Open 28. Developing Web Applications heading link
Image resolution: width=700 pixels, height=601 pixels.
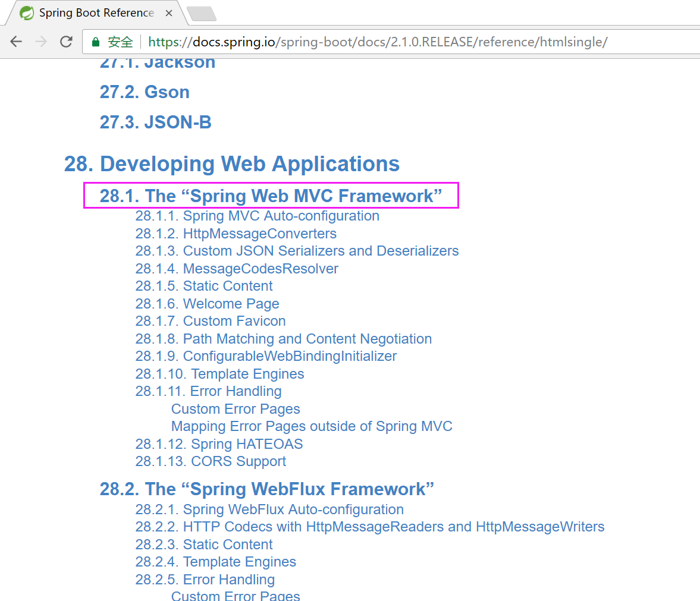tap(232, 163)
